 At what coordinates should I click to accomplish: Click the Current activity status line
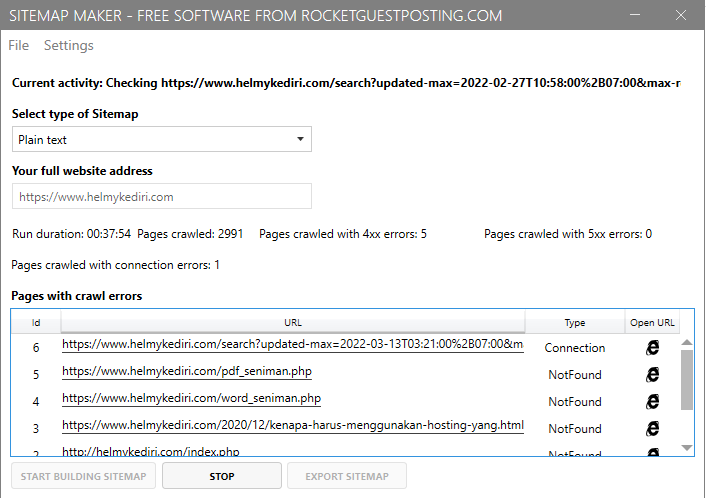[x=346, y=83]
